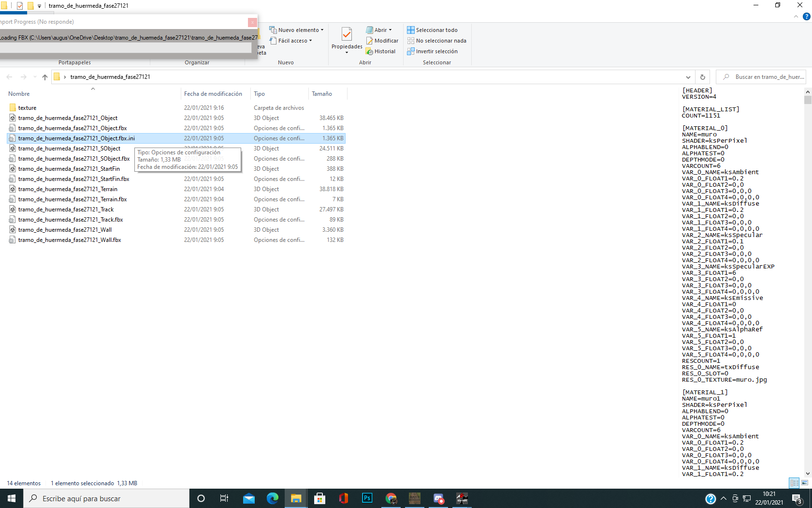The image size is (812, 508).
Task: Open Explorer help question mark
Action: 806,16
